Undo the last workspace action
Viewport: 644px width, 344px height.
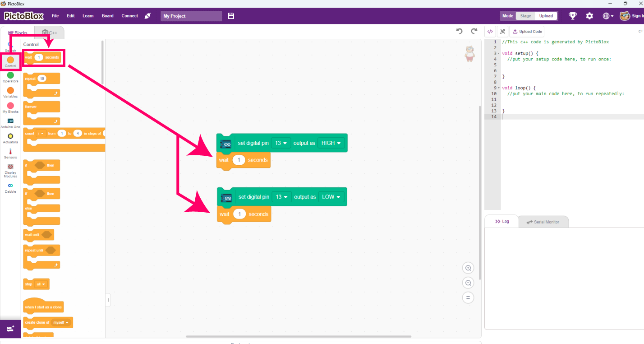459,31
